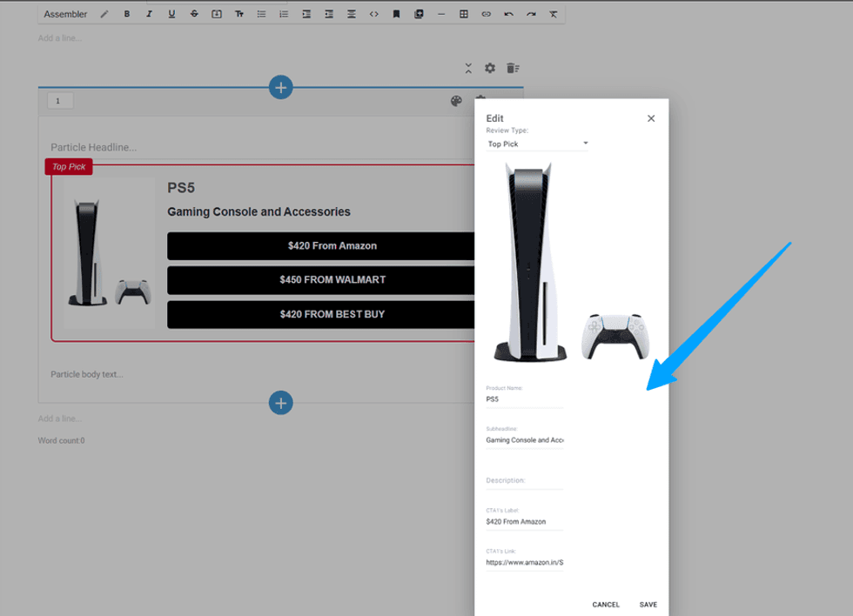Click the PS5 product image in Edit dialog
The width and height of the screenshot is (853, 616).
coord(571,262)
